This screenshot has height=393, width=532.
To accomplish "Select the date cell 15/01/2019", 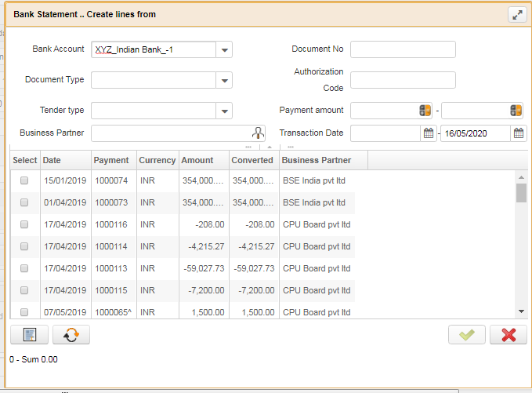I will tap(65, 180).
